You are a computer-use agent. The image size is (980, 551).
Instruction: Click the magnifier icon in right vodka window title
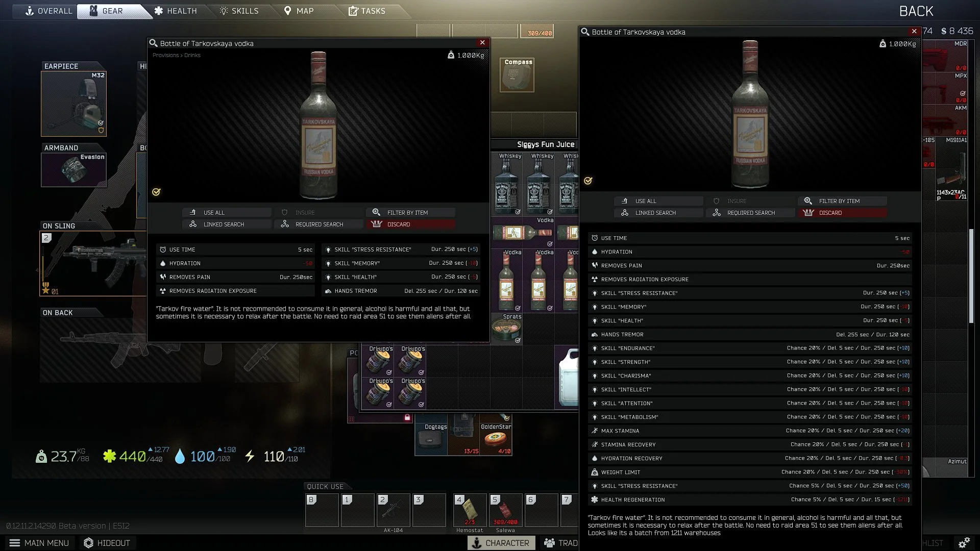(x=585, y=32)
